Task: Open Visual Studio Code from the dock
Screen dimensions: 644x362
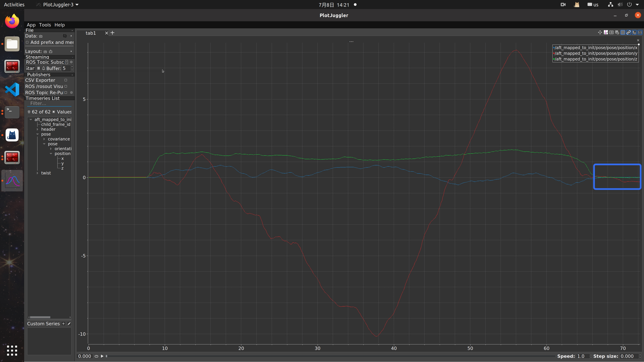Action: tap(12, 89)
